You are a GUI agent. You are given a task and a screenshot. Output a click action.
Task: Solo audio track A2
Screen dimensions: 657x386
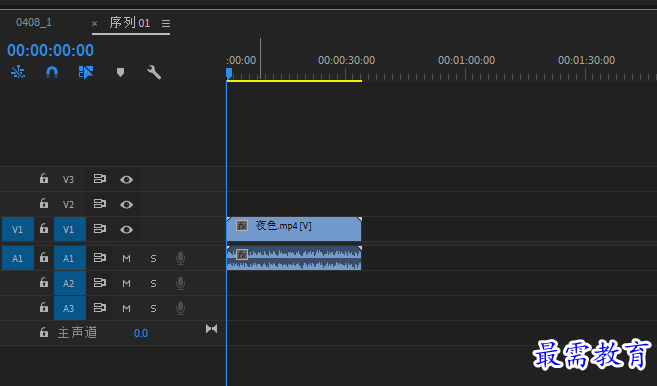153,284
